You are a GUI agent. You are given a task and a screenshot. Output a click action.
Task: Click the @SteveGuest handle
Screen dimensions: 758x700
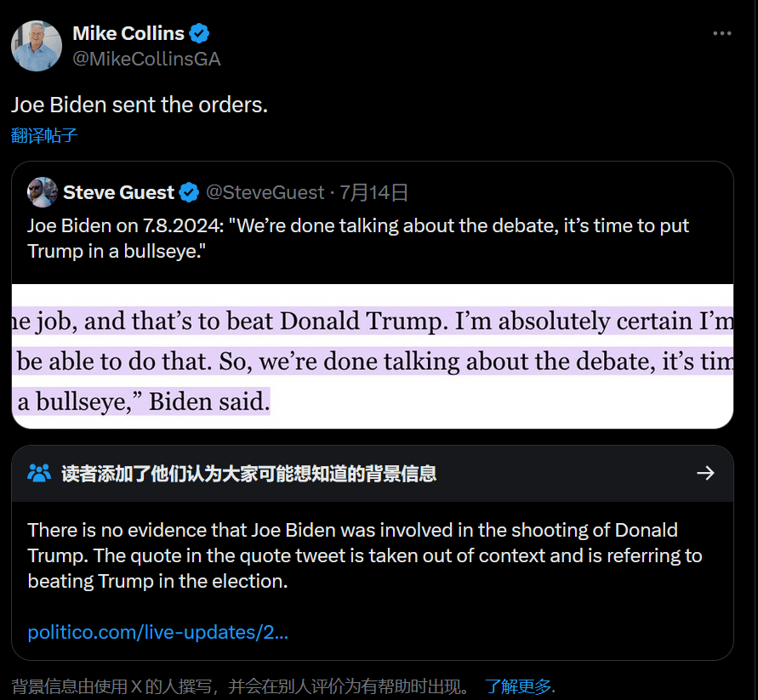click(265, 193)
